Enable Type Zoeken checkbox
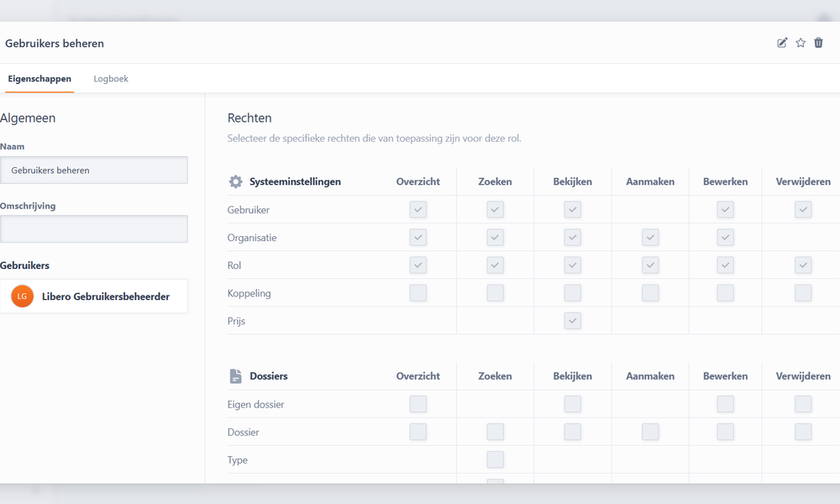This screenshot has height=504, width=840. point(495,459)
